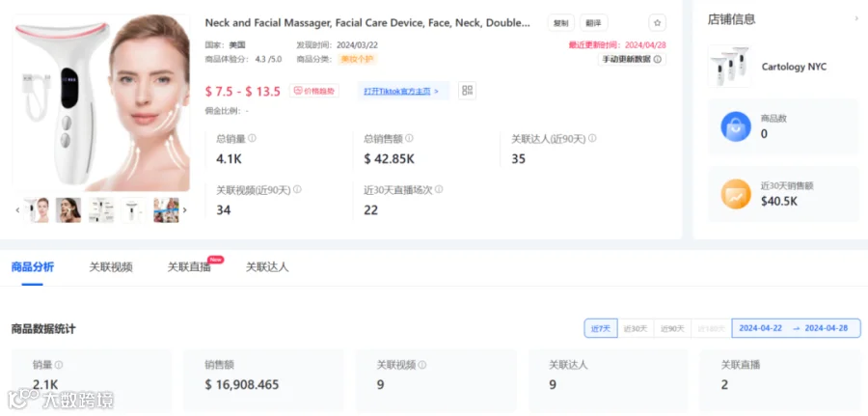This screenshot has width=868, height=416.
Task: Select the 近180天 time range
Action: 711,328
